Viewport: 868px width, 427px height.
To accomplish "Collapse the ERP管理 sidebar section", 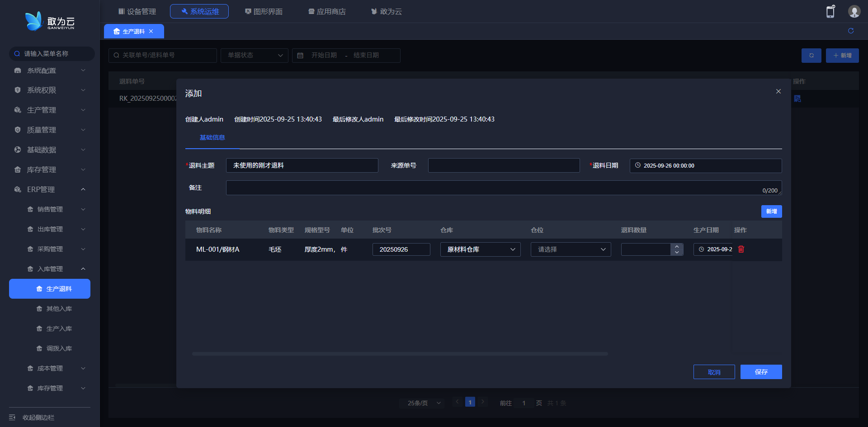I will pyautogui.click(x=83, y=189).
